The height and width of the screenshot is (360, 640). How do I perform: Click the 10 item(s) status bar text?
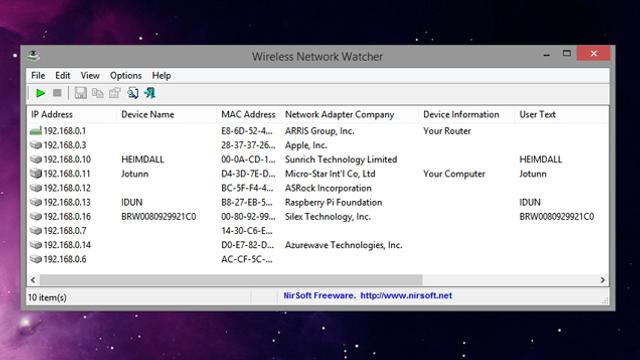point(47,298)
